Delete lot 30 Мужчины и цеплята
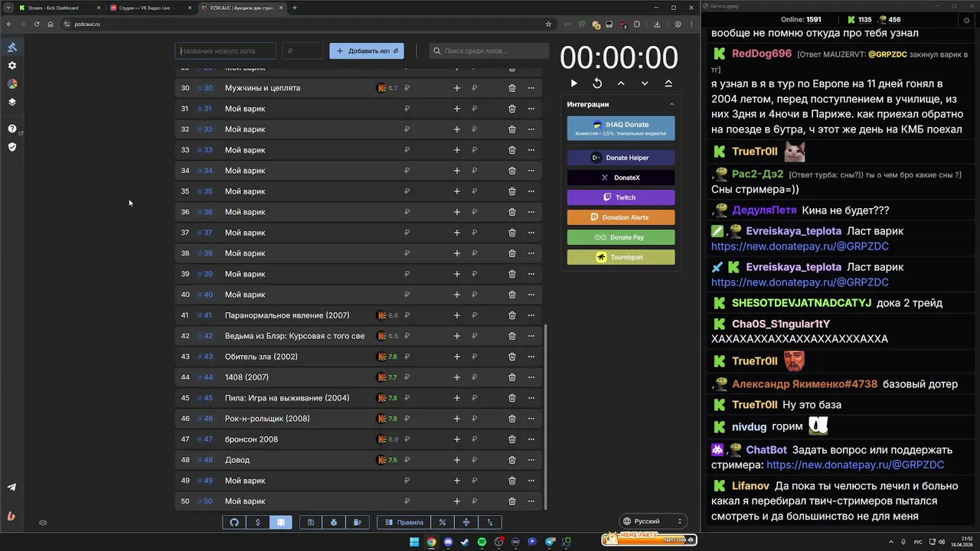980x551 pixels. (x=512, y=88)
